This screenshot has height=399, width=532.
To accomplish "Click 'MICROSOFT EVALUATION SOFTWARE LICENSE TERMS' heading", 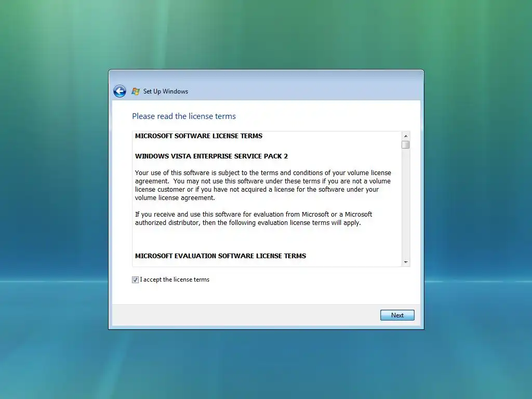I will (x=220, y=256).
